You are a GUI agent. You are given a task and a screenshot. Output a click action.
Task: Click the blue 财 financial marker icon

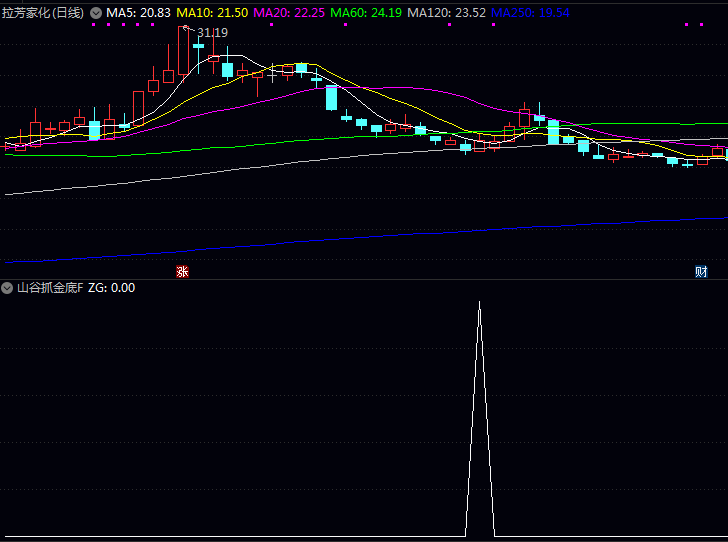(x=701, y=271)
